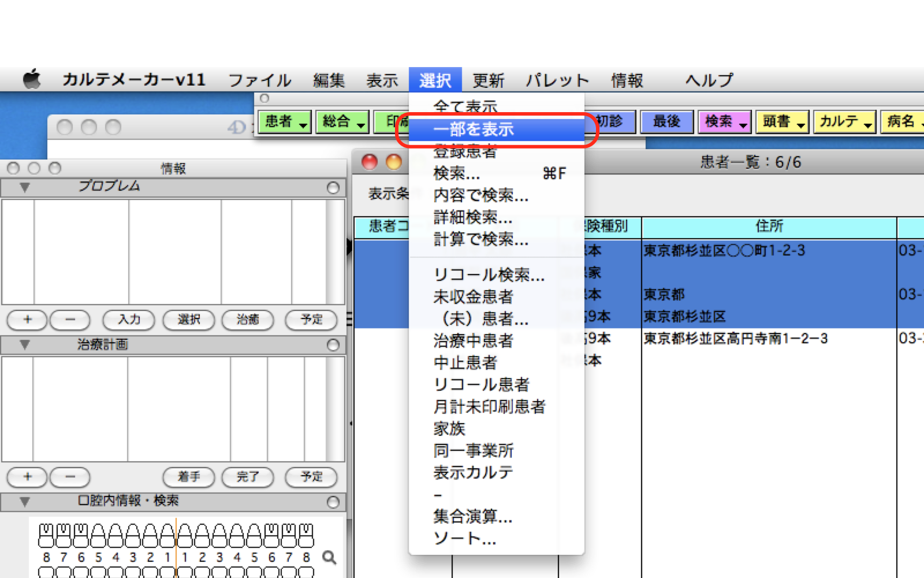
Task: Toggle round button on プロブレム header
Action: point(333,188)
